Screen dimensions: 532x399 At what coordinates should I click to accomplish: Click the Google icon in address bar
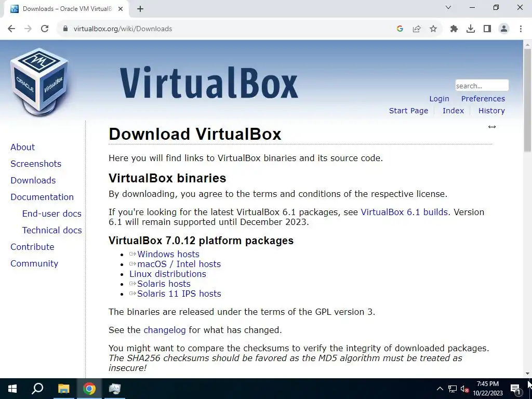coord(400,29)
